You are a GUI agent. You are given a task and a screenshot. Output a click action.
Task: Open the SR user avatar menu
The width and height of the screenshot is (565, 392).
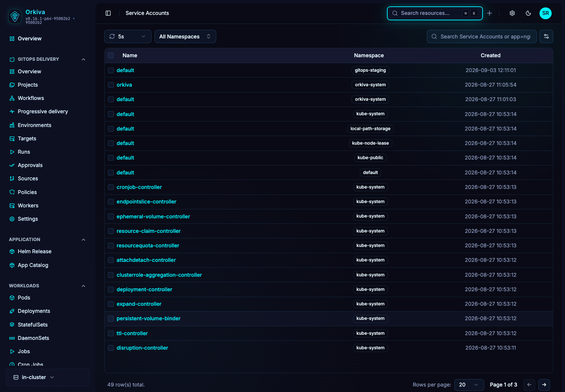point(545,13)
